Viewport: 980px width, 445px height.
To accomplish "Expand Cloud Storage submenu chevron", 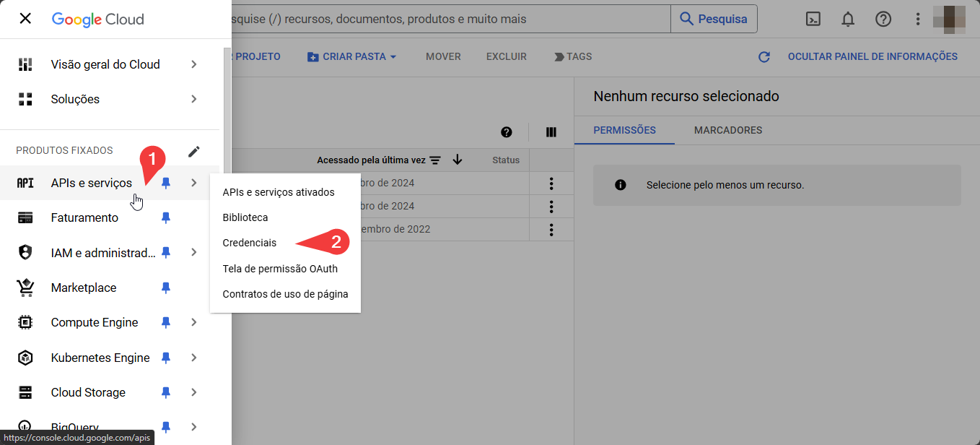I will coord(194,392).
